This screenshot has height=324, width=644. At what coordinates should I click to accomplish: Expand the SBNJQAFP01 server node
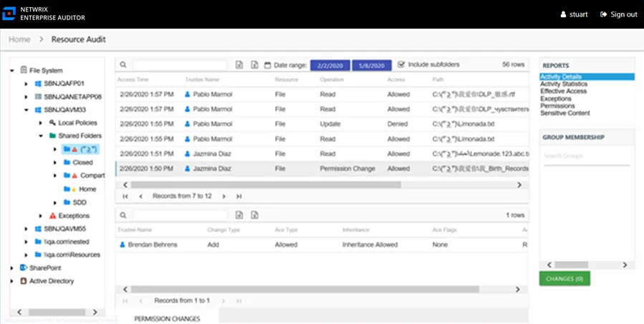[x=27, y=84]
